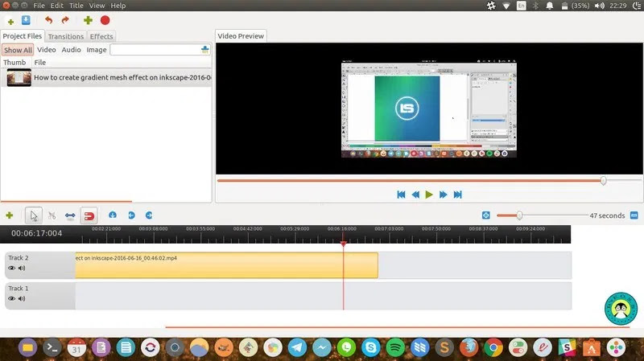Select the inkscape gradient mesh video thumbnail

click(x=19, y=77)
